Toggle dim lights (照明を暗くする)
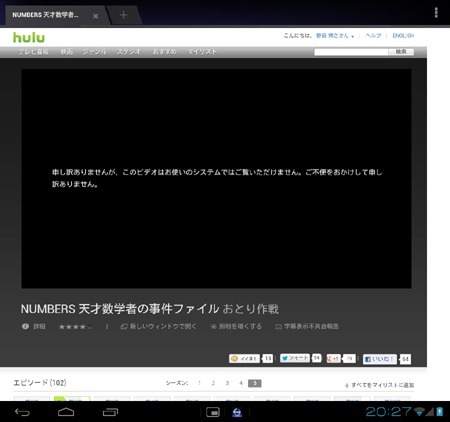Image resolution: width=450 pixels, height=422 pixels. point(236,326)
